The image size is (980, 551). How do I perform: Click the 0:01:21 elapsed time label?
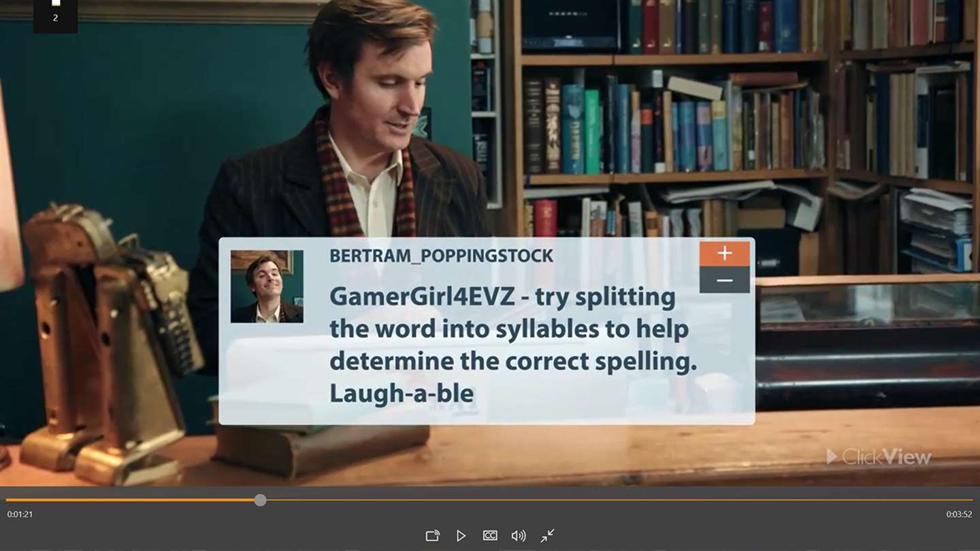[20, 514]
